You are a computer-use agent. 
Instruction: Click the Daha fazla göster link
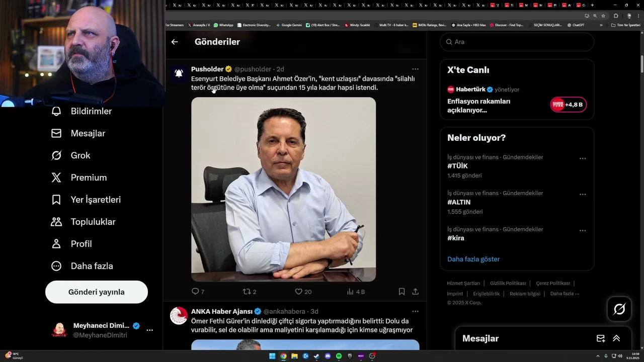tap(473, 259)
